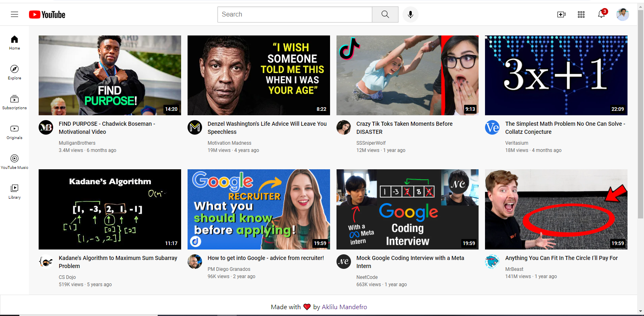Click '19M views · 4 years ago' text
This screenshot has width=644, height=316.
[x=233, y=150]
